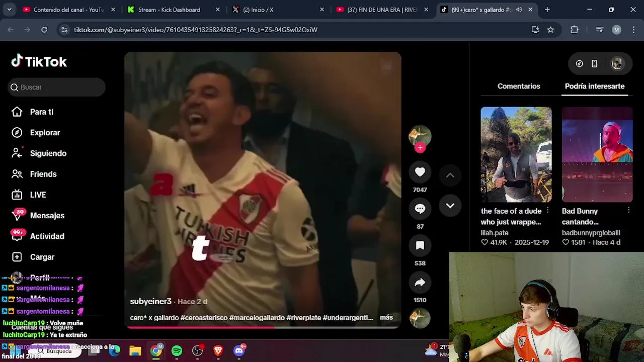Open OBS Studio from the taskbar
Image resolution: width=644 pixels, height=362 pixels.
pyautogui.click(x=198, y=350)
